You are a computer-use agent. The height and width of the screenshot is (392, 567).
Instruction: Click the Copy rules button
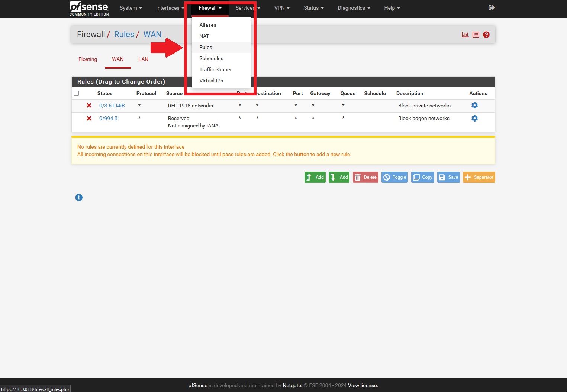coord(423,177)
